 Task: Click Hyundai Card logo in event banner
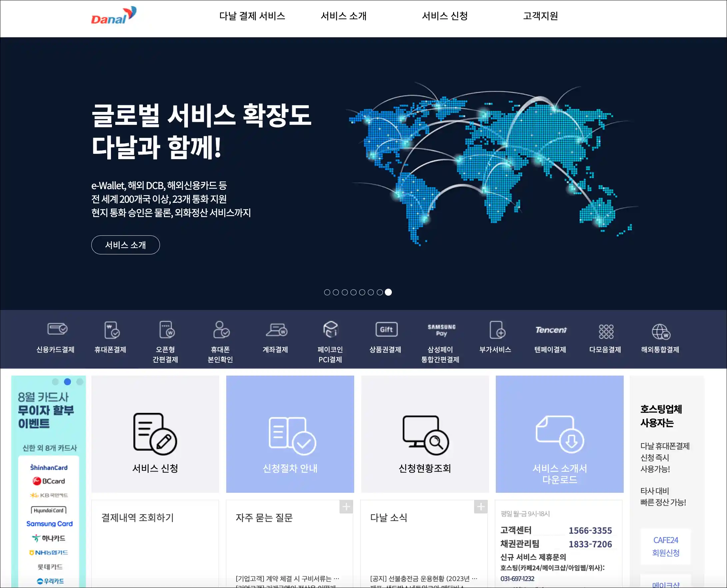[x=49, y=510]
